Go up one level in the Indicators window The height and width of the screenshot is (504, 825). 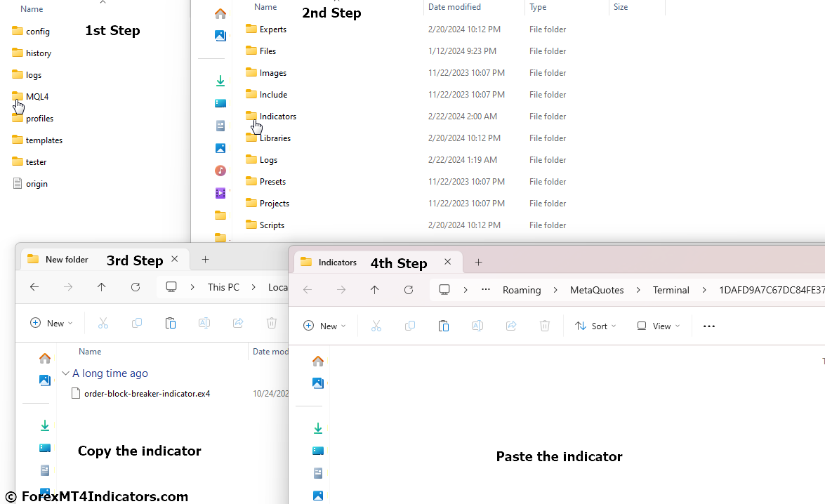(374, 290)
